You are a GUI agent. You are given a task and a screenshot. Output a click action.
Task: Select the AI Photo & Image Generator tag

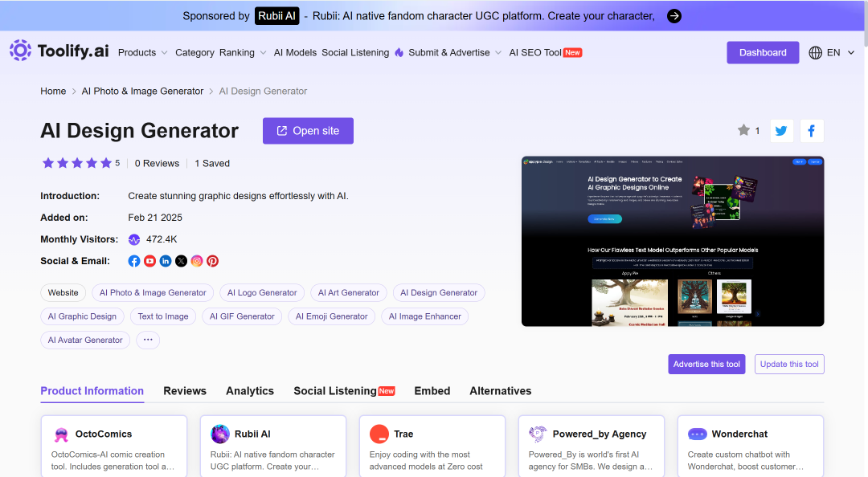point(153,293)
